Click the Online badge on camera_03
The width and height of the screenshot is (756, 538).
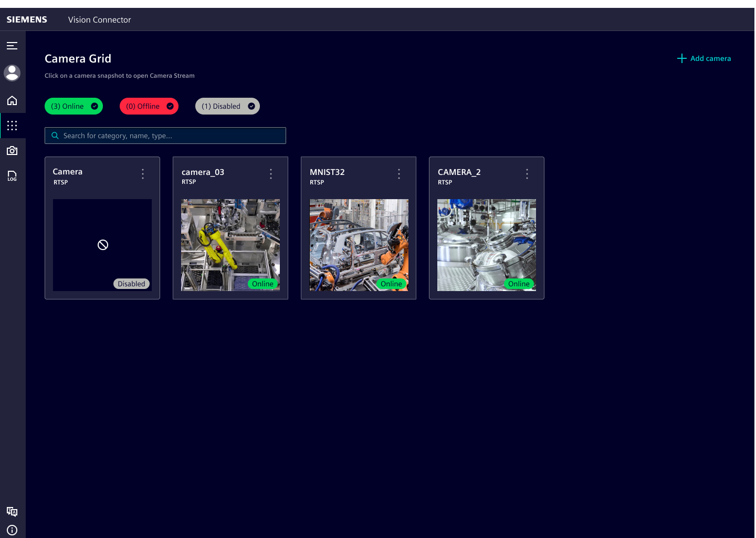point(262,284)
